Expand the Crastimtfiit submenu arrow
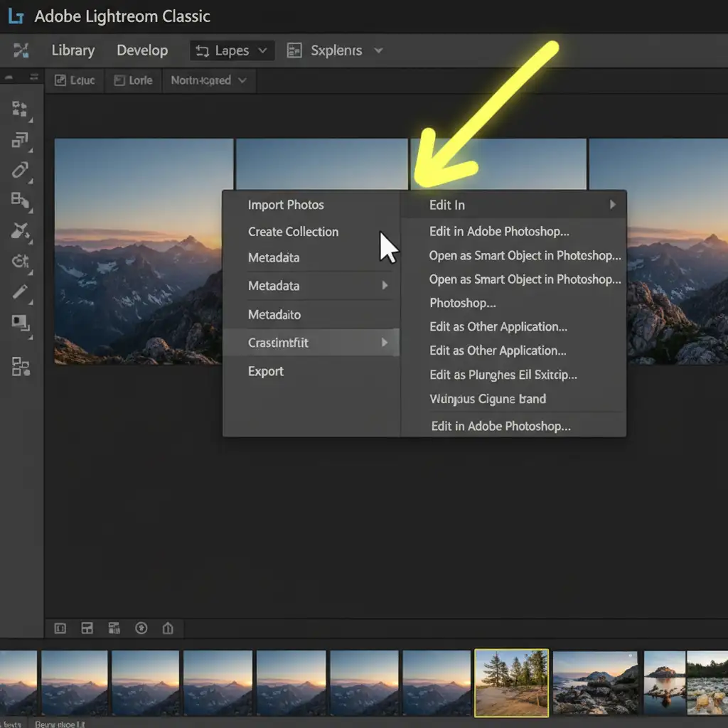 tap(385, 343)
